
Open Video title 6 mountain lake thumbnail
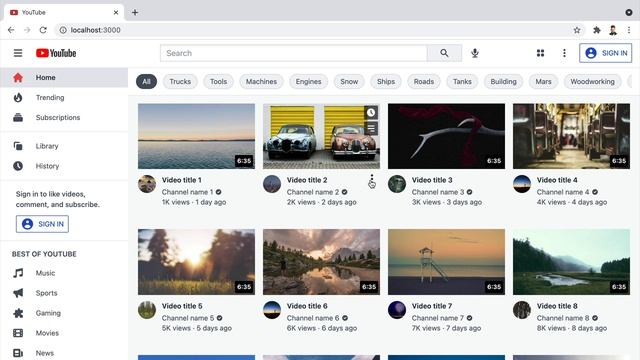[321, 262]
